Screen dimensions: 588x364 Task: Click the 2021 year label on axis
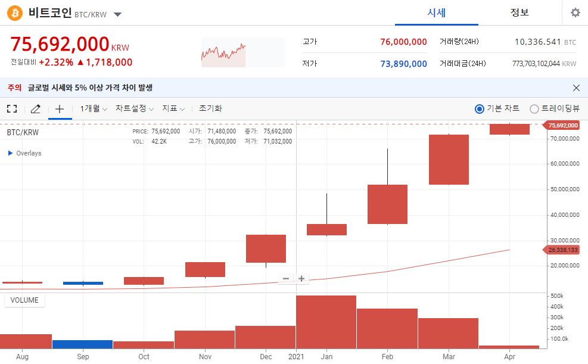tap(296, 356)
